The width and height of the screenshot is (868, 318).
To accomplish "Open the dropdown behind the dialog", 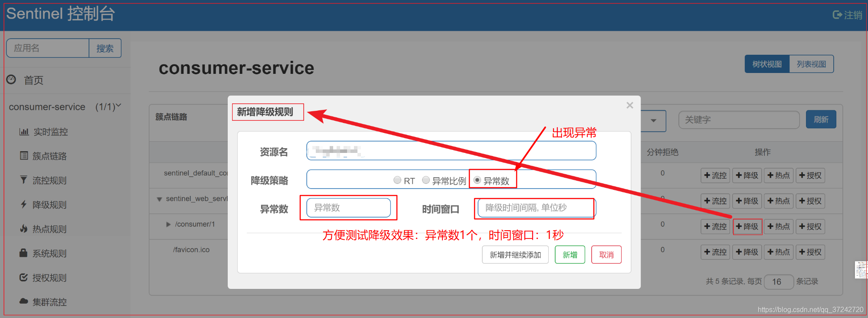I will pyautogui.click(x=653, y=120).
